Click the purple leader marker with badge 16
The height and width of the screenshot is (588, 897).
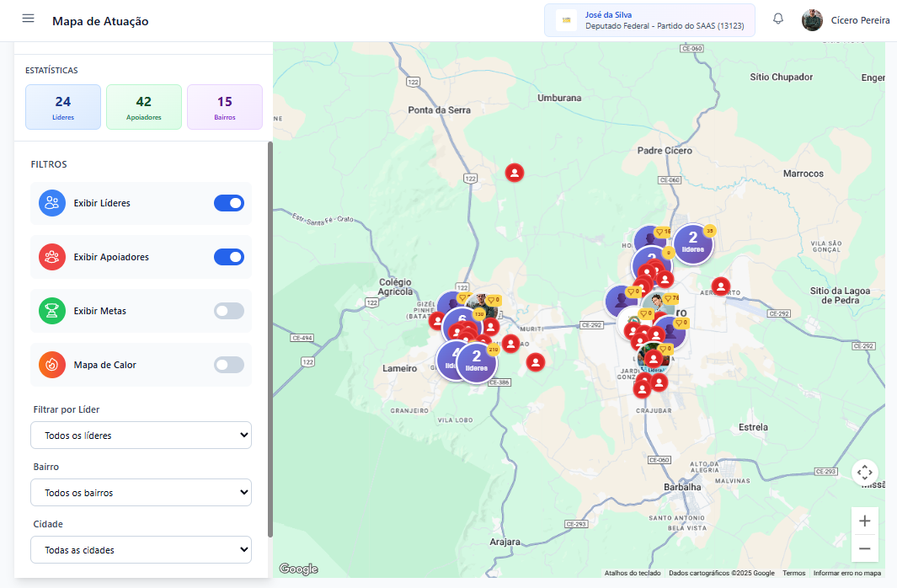(x=650, y=236)
